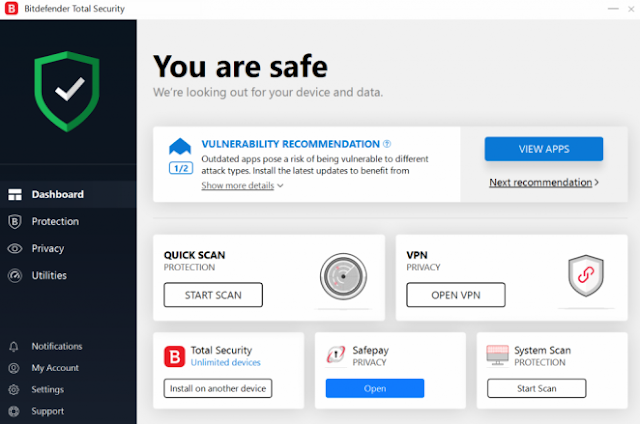Go to Next recommendation
The width and height of the screenshot is (640, 424).
pyautogui.click(x=540, y=182)
